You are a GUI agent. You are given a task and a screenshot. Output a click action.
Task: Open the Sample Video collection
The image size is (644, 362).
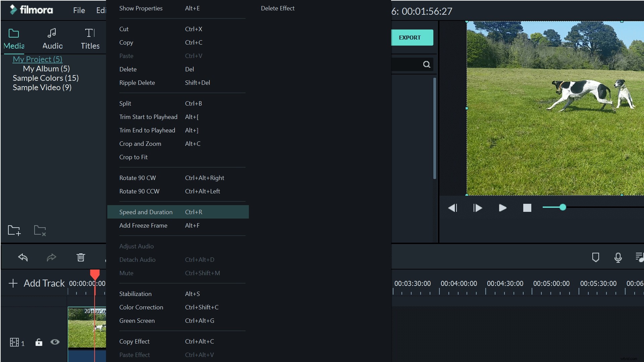click(x=42, y=87)
